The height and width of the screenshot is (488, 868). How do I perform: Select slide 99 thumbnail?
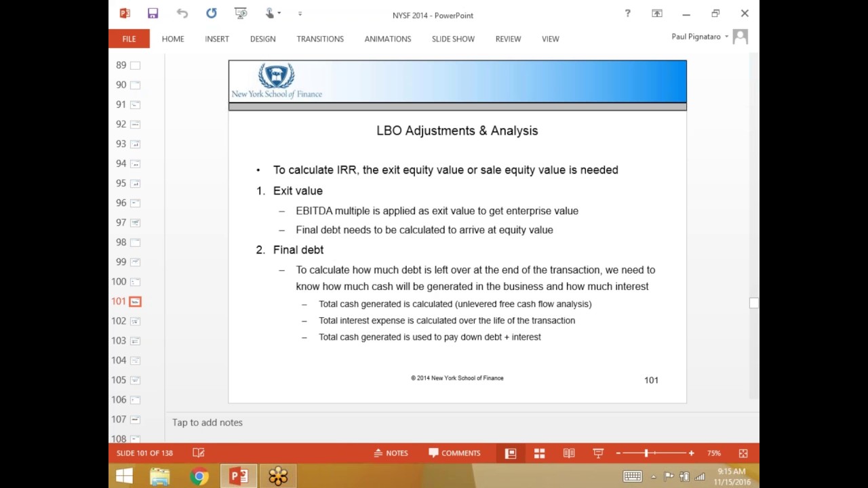point(135,262)
